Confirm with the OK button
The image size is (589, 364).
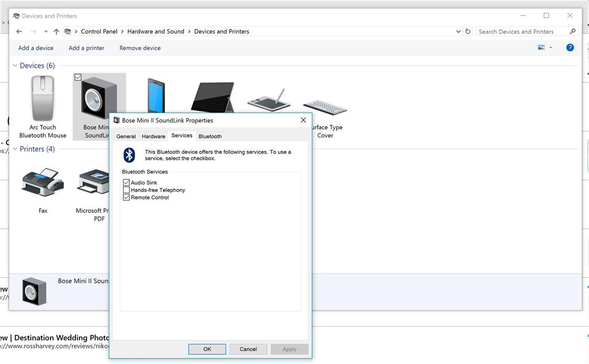click(x=207, y=349)
